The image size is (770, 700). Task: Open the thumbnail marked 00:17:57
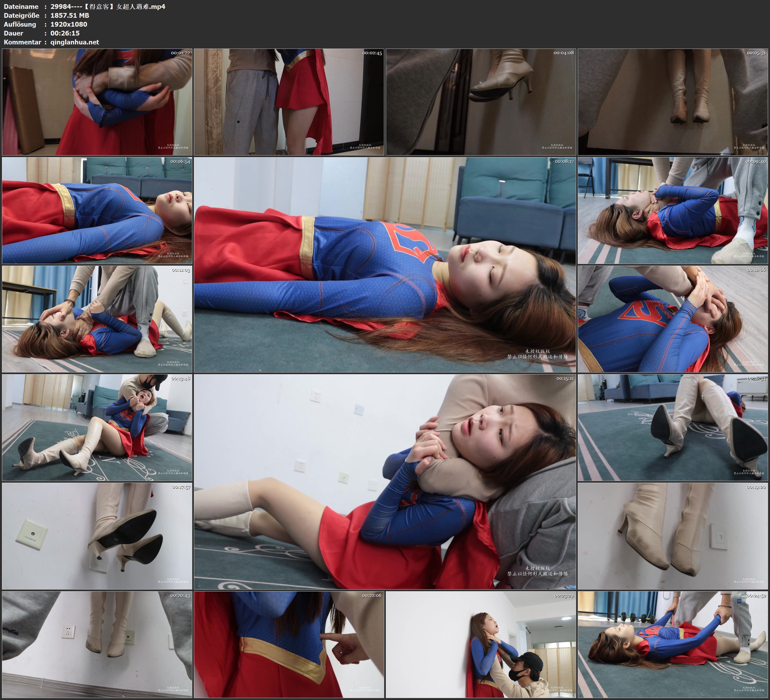pyautogui.click(x=97, y=536)
